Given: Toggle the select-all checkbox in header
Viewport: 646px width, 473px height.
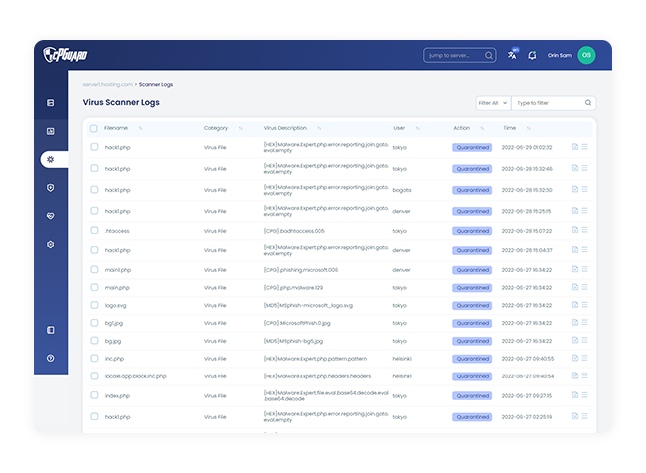Looking at the screenshot, I should click(94, 129).
